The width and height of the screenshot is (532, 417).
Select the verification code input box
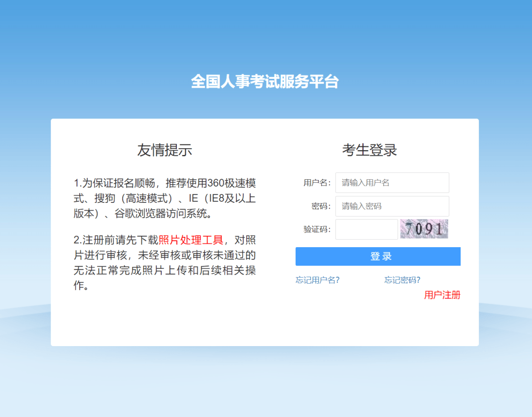(366, 229)
